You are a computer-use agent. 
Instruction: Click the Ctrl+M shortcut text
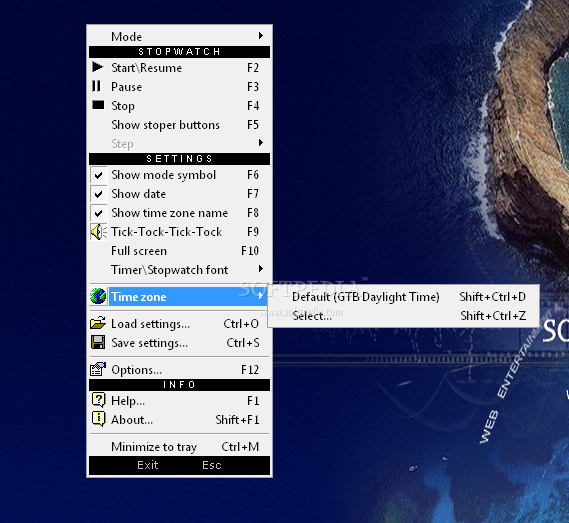pyautogui.click(x=240, y=446)
